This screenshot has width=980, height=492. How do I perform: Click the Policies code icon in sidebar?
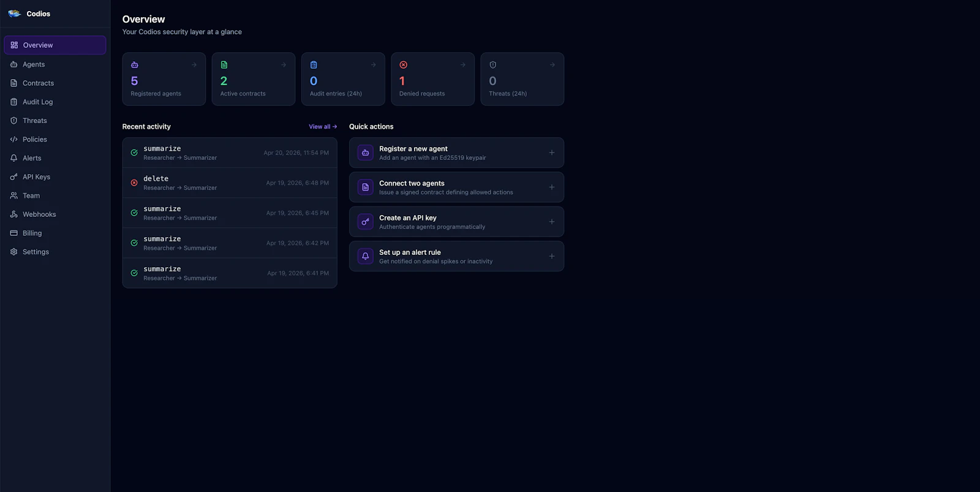pos(13,140)
